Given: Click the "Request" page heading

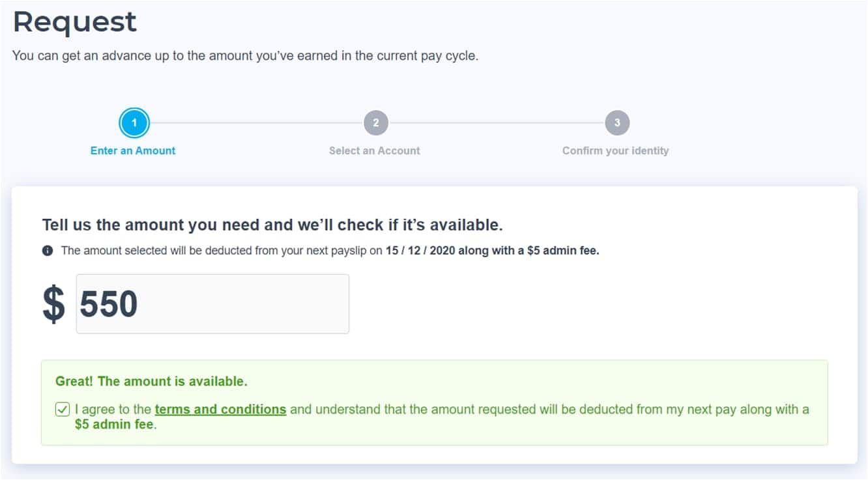Looking at the screenshot, I should 75,22.
